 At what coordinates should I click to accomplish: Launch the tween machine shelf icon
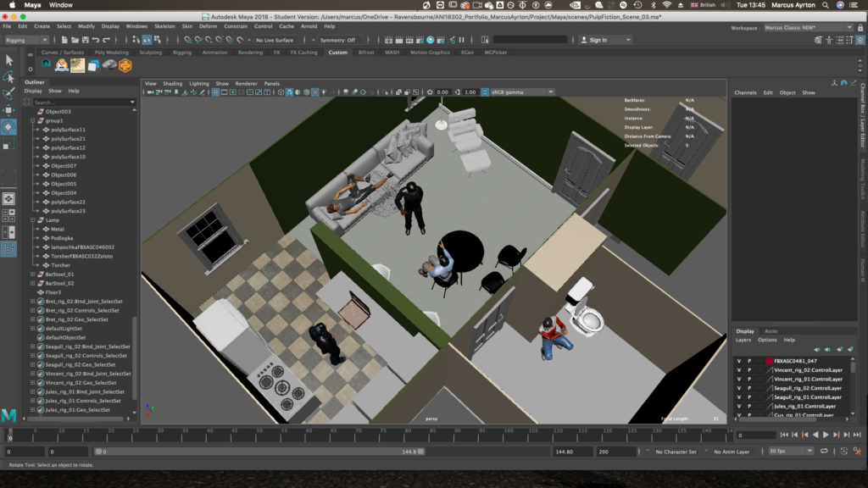77,65
